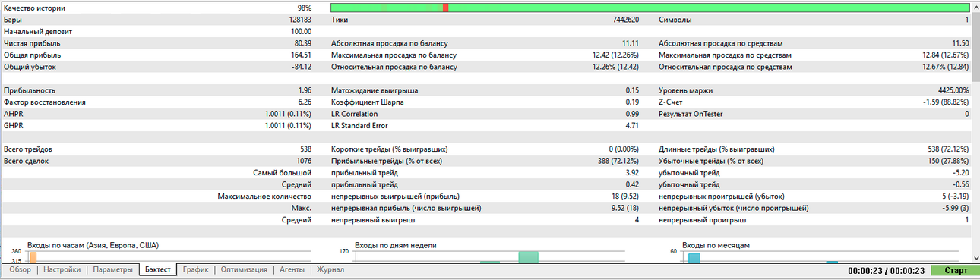Click the red segment in quality bar
The image size is (980, 280).
pos(445,7)
